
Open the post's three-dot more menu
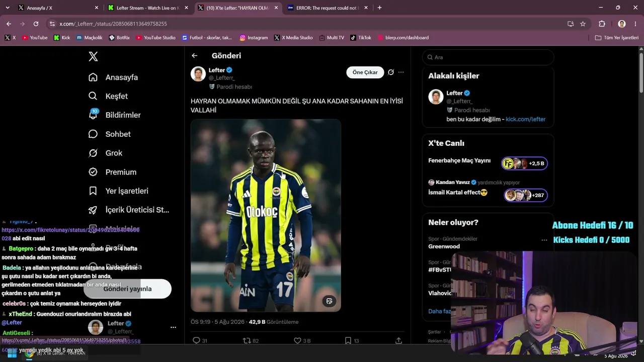point(401,72)
